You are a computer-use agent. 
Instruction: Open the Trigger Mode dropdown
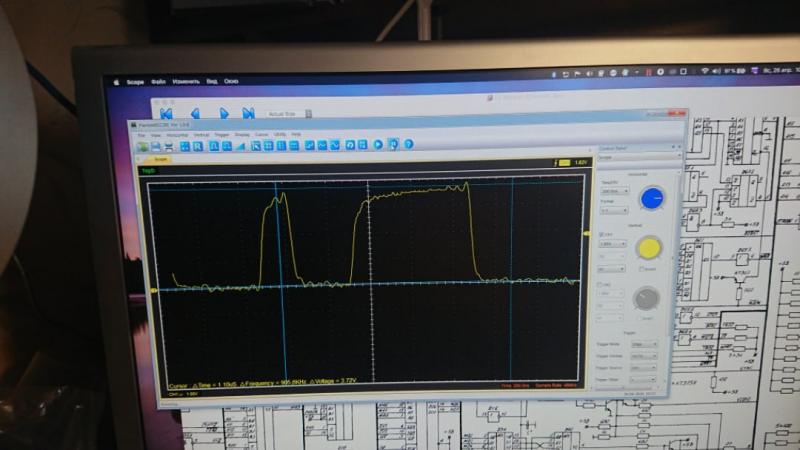coord(643,344)
